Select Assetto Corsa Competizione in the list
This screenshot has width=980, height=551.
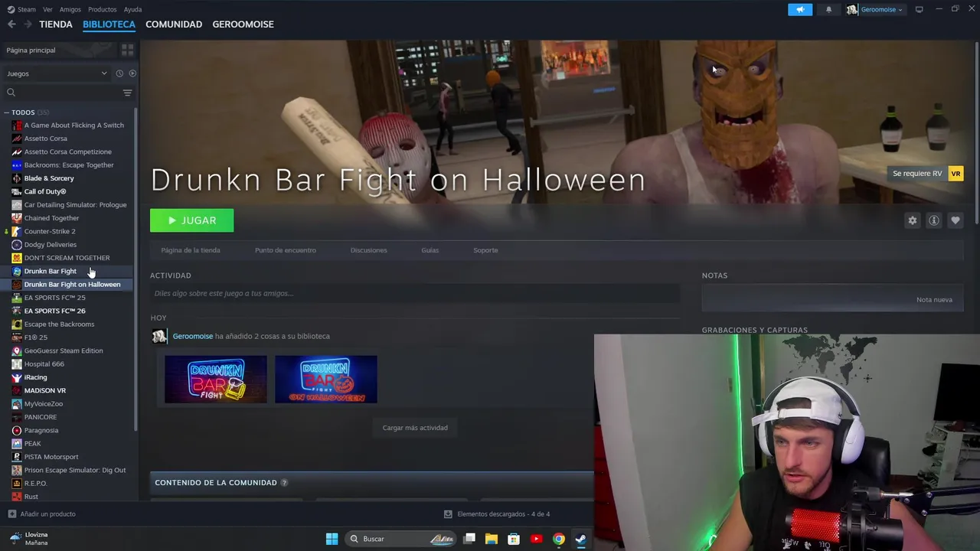[67, 152]
